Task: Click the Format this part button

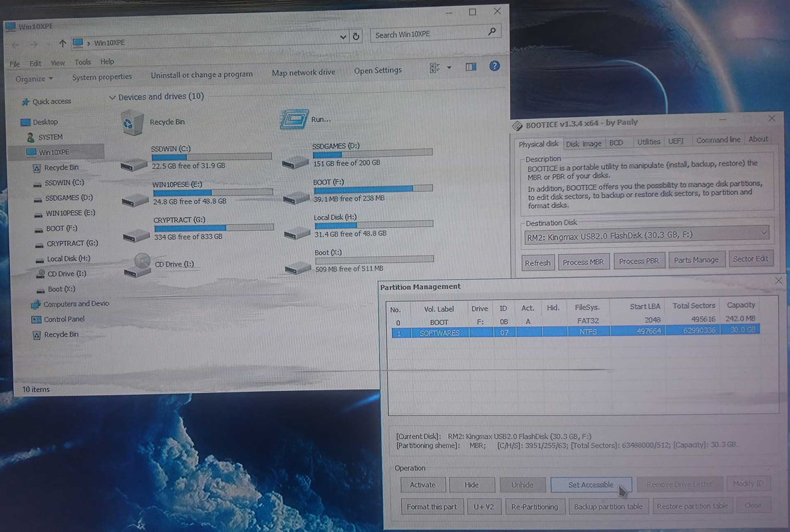Action: tap(432, 507)
